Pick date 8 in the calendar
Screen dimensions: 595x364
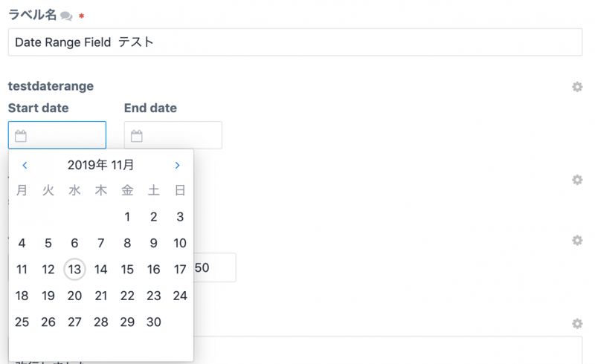point(127,243)
